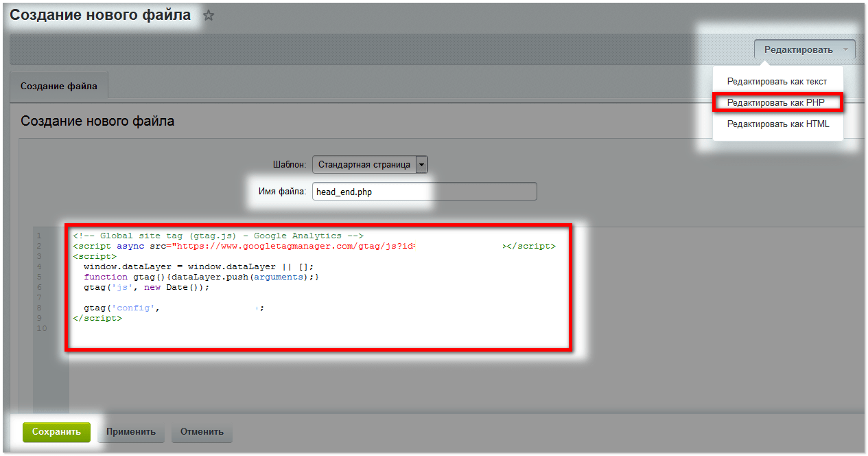Switch to the Создание файла tab
Viewport: 868px width, 456px height.
pyautogui.click(x=59, y=87)
